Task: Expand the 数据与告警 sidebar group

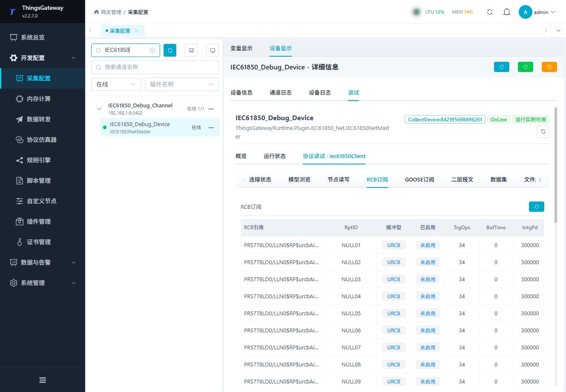Action: click(42, 262)
